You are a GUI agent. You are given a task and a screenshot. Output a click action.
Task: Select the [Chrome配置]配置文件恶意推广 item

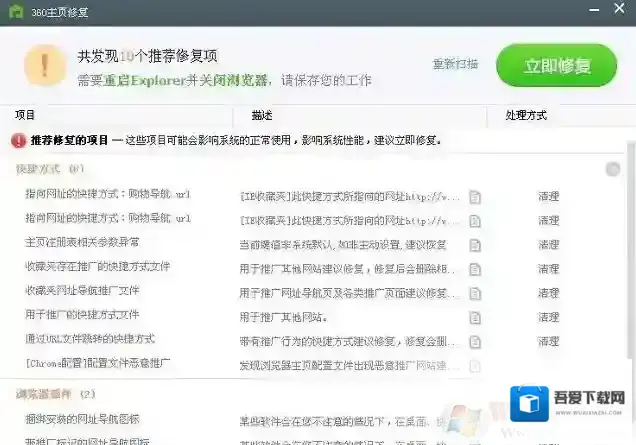(98, 364)
